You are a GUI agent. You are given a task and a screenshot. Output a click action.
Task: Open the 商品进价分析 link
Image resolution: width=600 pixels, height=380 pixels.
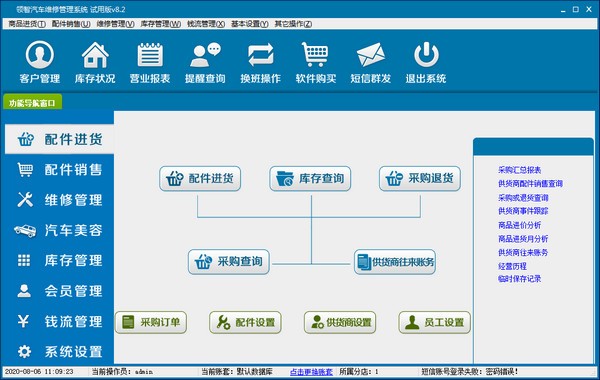coord(519,225)
